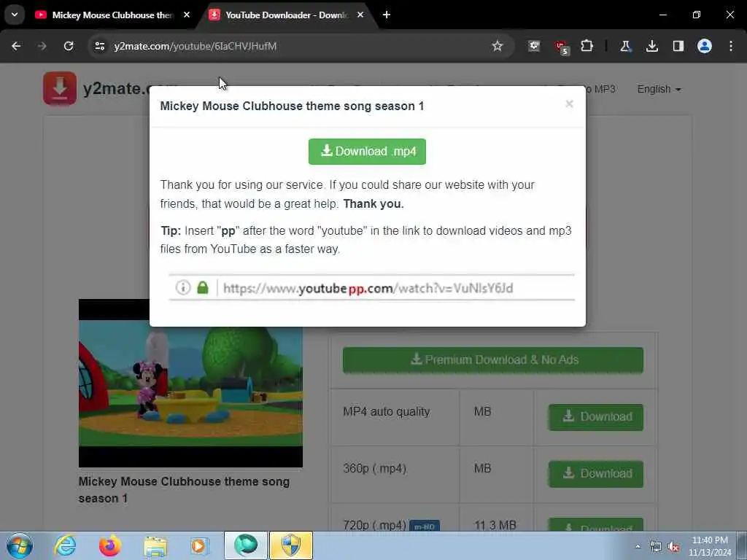
Task: Click the security shield taskbar item
Action: point(291,545)
